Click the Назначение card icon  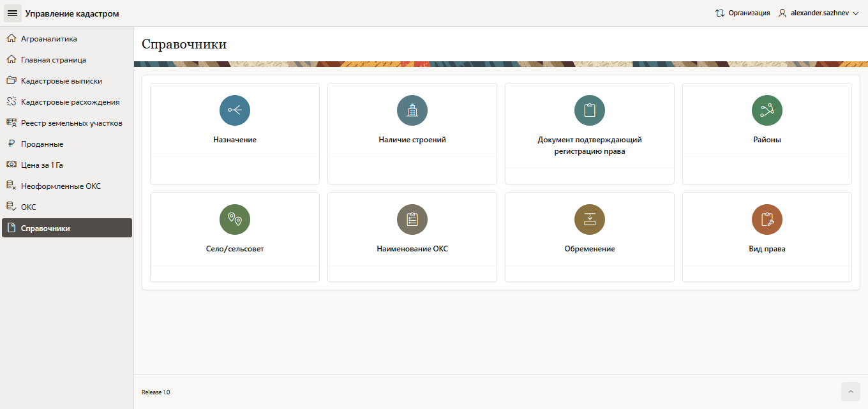click(234, 110)
